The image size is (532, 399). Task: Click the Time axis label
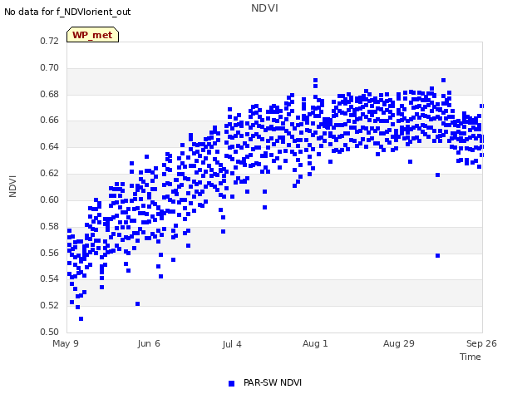(470, 357)
